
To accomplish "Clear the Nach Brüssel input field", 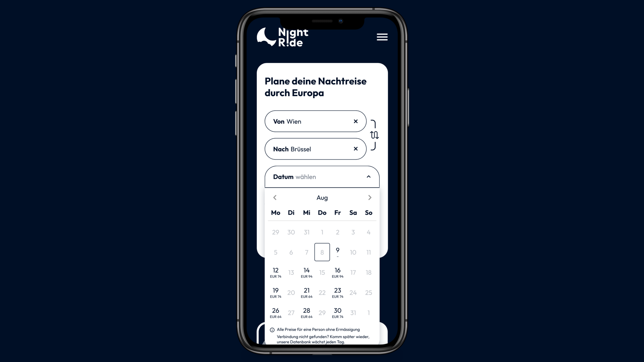I will tap(356, 148).
